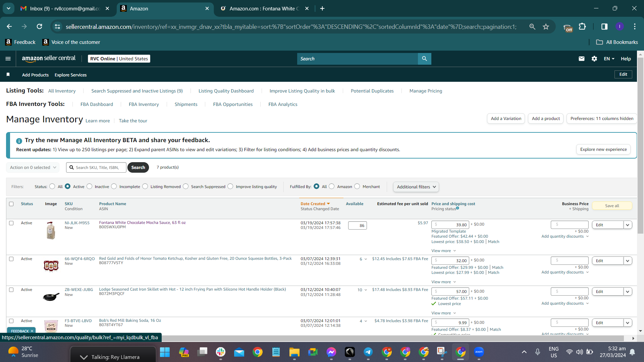The height and width of the screenshot is (362, 644).
Task: Click the bookmark flag icon beside Add Products
Action: (x=8, y=74)
